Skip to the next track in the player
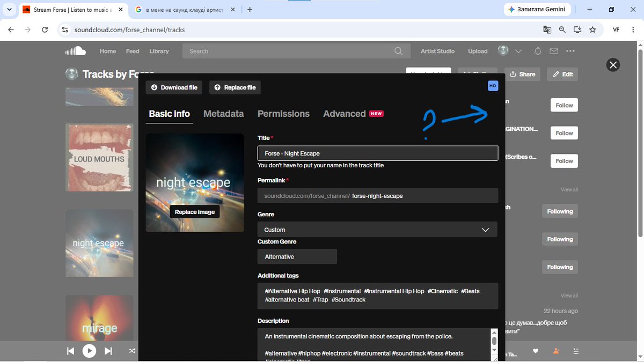 [108, 351]
